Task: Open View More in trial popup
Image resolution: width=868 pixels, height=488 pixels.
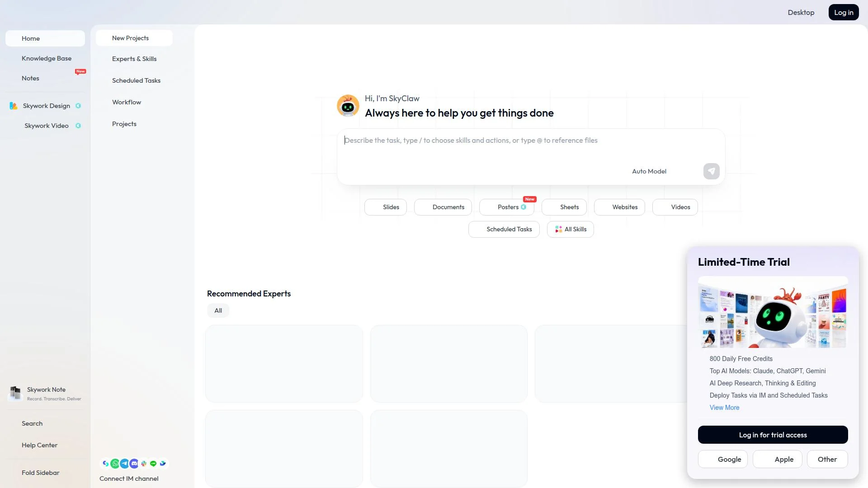Action: (x=724, y=408)
